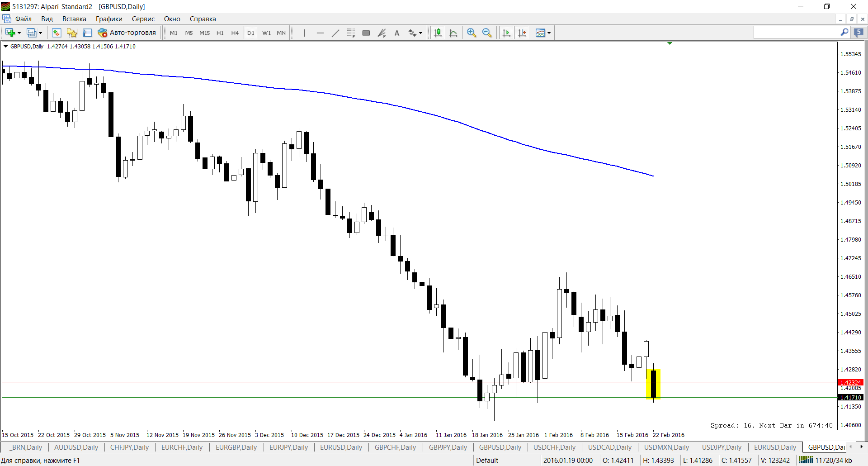The height and width of the screenshot is (466, 868).
Task: Zoom out of the chart
Action: (487, 33)
